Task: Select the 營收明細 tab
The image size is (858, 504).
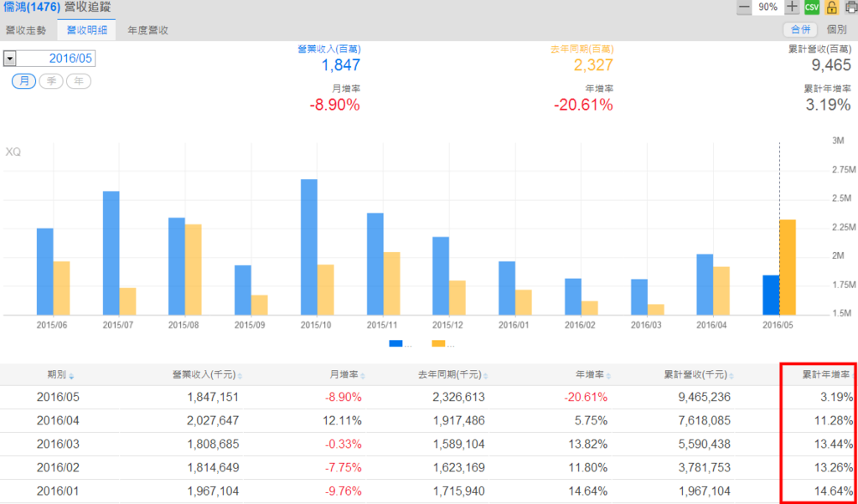Action: click(86, 30)
